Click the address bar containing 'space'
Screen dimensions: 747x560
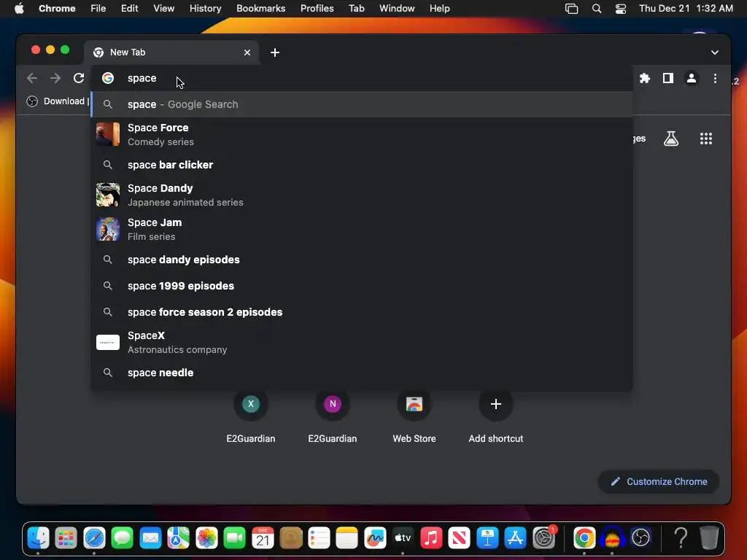pos(362,78)
